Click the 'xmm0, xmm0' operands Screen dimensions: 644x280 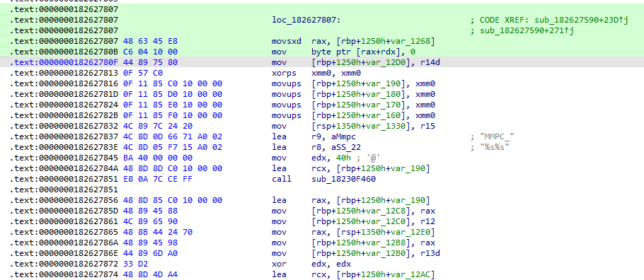pyautogui.click(x=336, y=73)
